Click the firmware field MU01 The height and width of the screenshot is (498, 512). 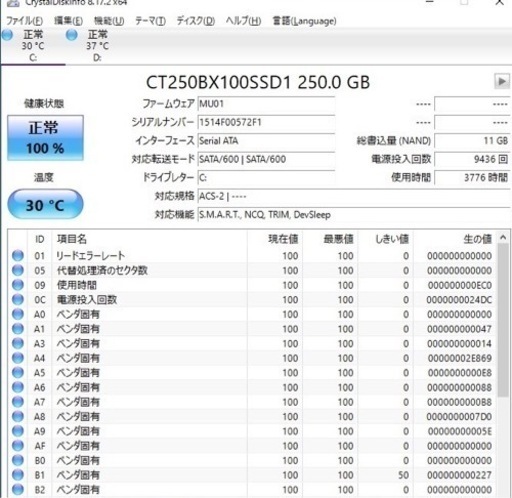[266, 104]
